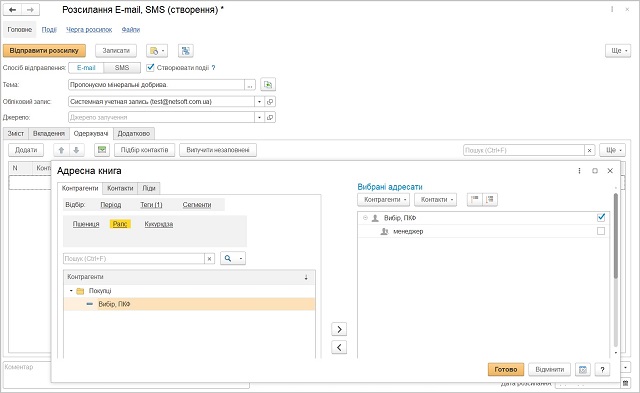The image size is (640, 393).
Task: Open the Сегменти filter link
Action: point(197,205)
